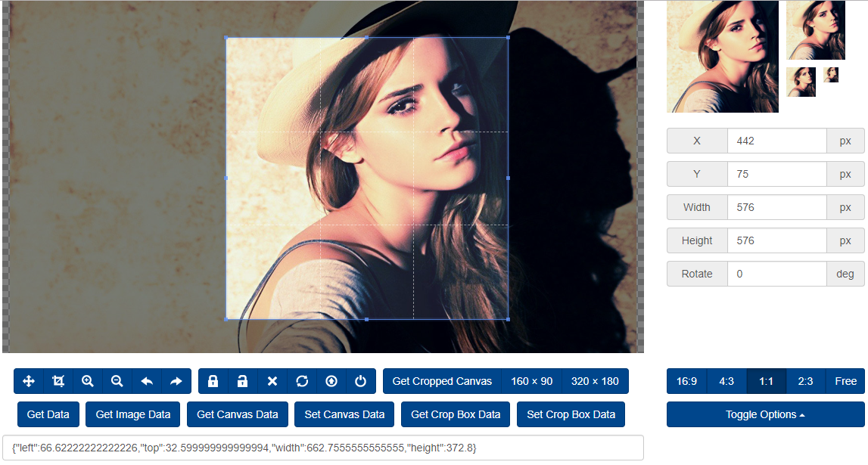Zoom in with the magnifier plus icon

point(88,381)
